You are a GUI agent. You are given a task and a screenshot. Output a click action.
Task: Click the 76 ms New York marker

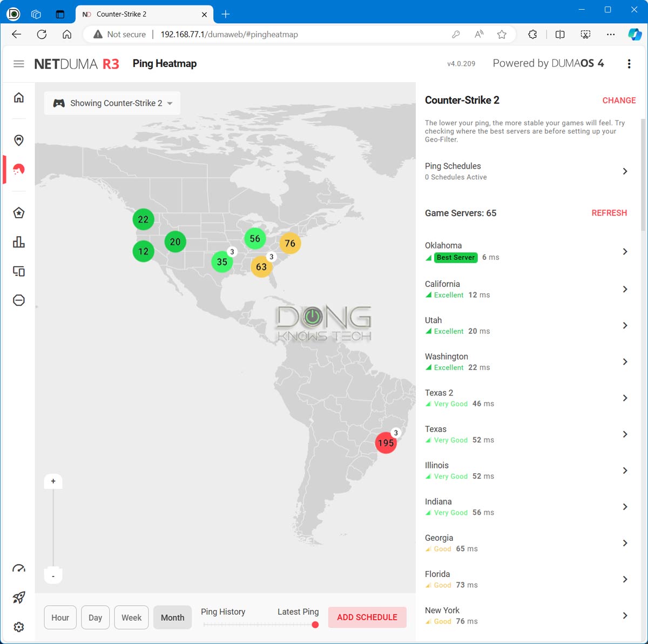click(290, 243)
